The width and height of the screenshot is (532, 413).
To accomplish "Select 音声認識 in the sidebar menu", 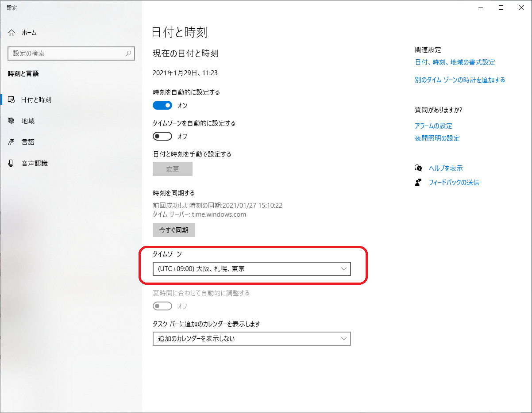I will (x=35, y=163).
